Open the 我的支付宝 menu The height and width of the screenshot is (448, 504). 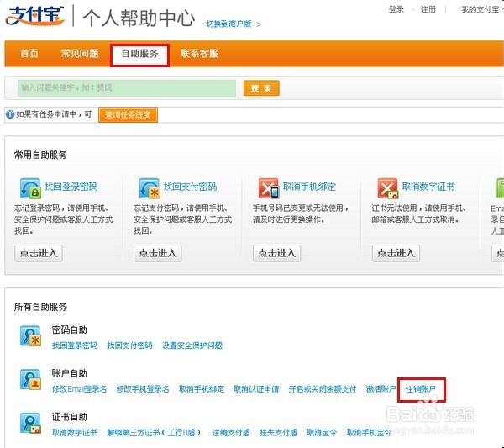[x=482, y=9]
